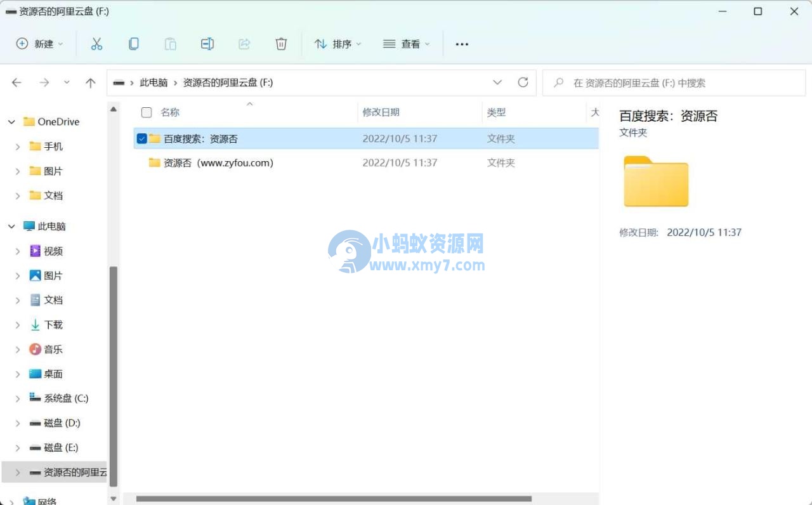812x505 pixels.
Task: Open the 新建 new item dropdown
Action: (40, 44)
